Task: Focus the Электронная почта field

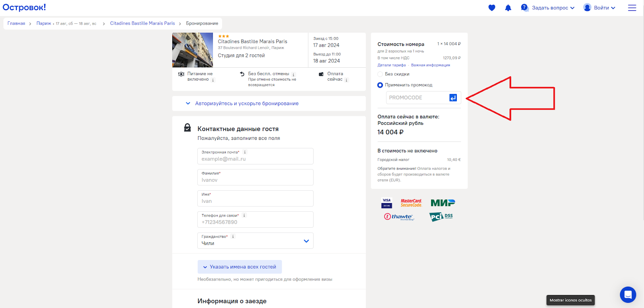Action: [255, 156]
